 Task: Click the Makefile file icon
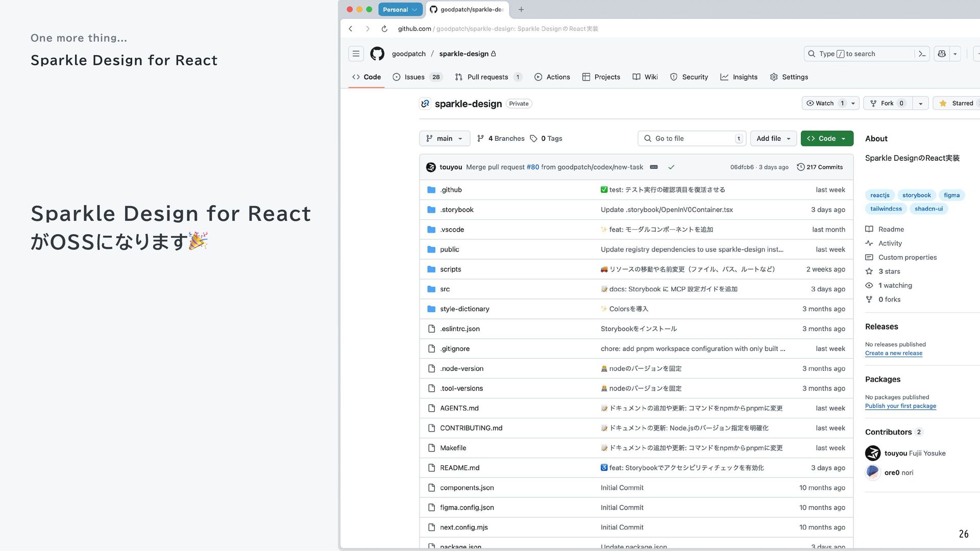(x=431, y=448)
